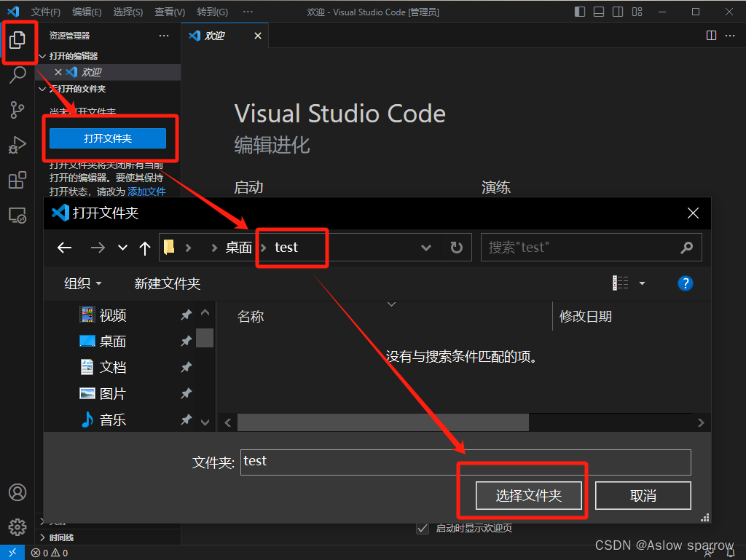Expand the Timeline section
Viewport: 746px width, 560px height.
click(x=42, y=537)
